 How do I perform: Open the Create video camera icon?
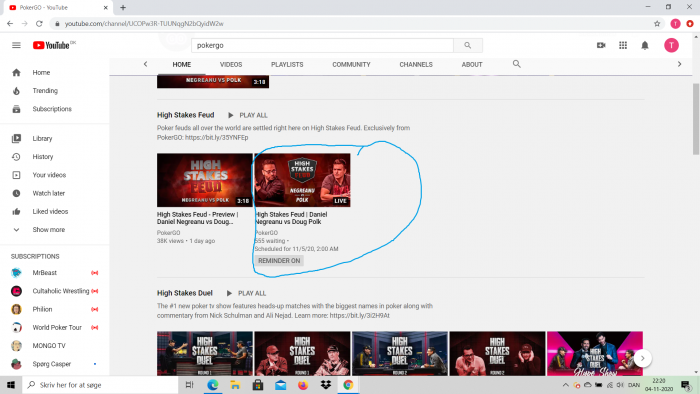click(601, 45)
